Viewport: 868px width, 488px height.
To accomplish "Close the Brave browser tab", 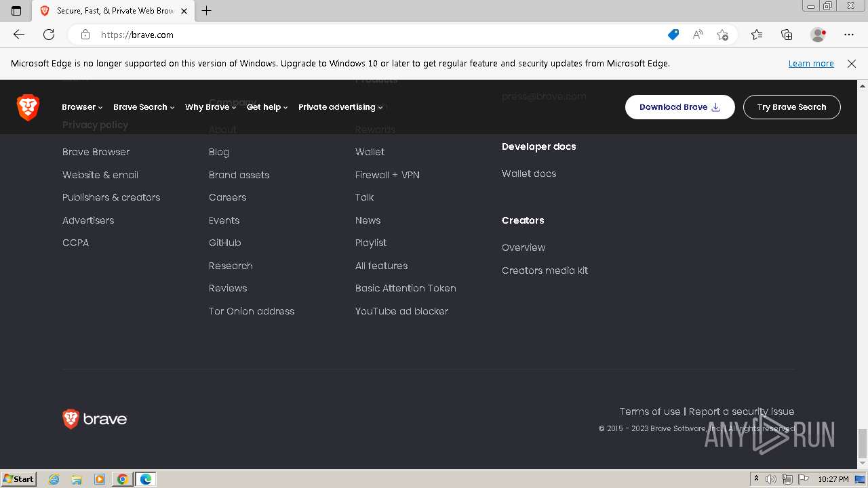I will [x=184, y=11].
